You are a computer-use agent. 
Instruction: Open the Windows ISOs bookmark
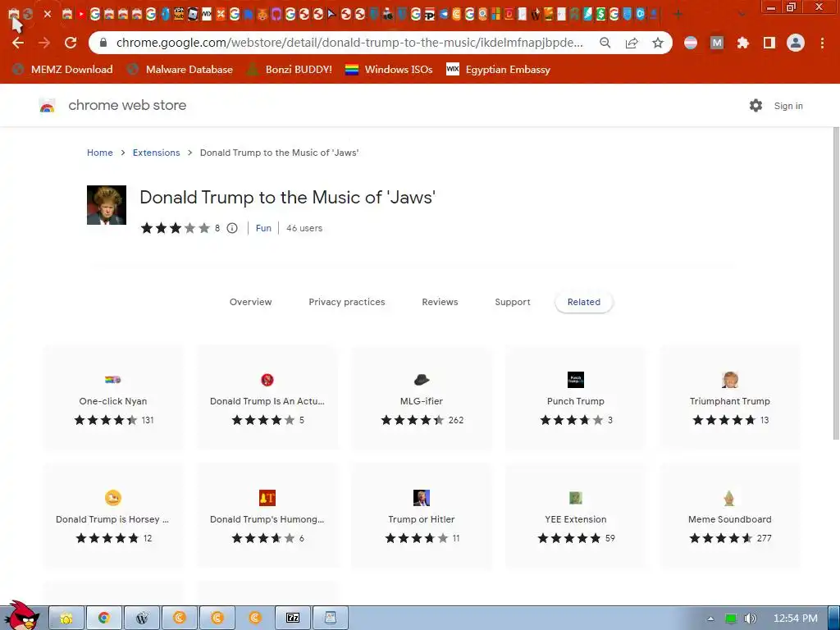click(x=389, y=70)
